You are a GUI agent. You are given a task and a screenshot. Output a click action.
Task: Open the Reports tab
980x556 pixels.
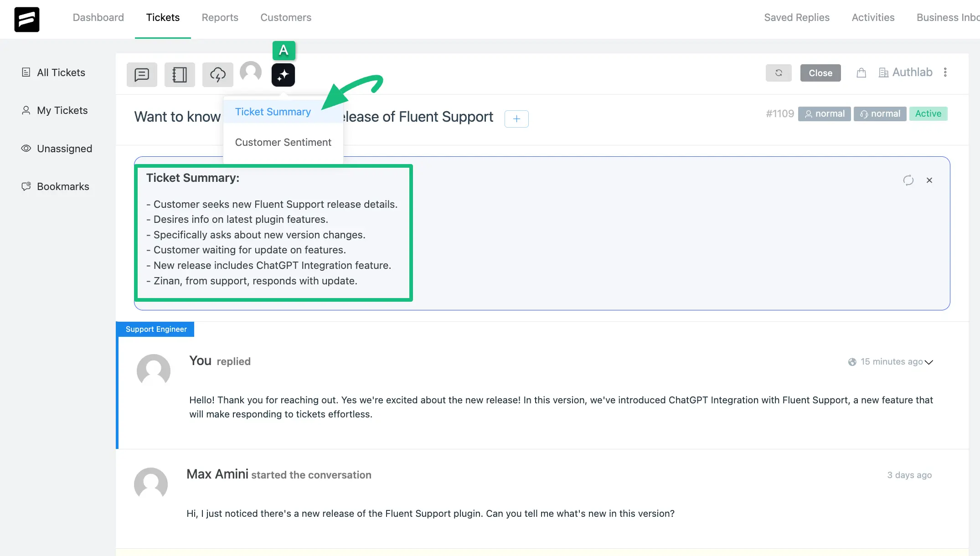[x=220, y=17]
